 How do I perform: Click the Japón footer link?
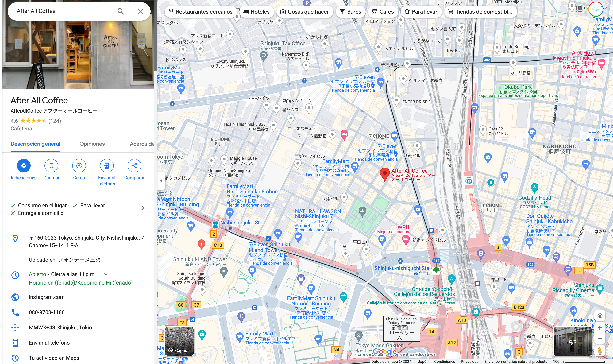423,361
